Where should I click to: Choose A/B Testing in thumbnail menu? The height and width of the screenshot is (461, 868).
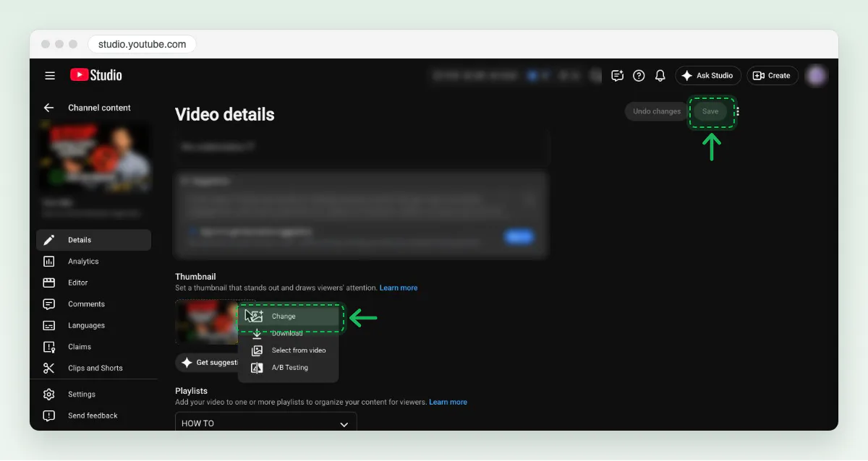[289, 368]
